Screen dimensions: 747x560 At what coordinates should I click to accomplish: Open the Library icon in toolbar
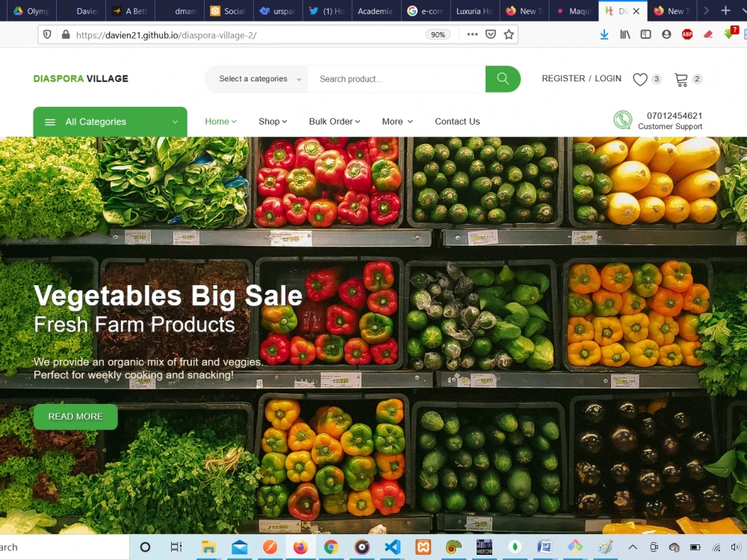coord(625,34)
